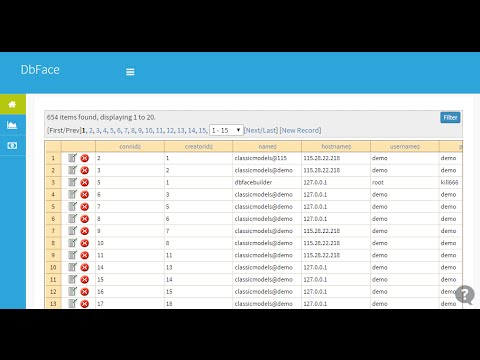Image resolution: width=480 pixels, height=360 pixels.
Task: Delete record in row 5
Action: 85,207
